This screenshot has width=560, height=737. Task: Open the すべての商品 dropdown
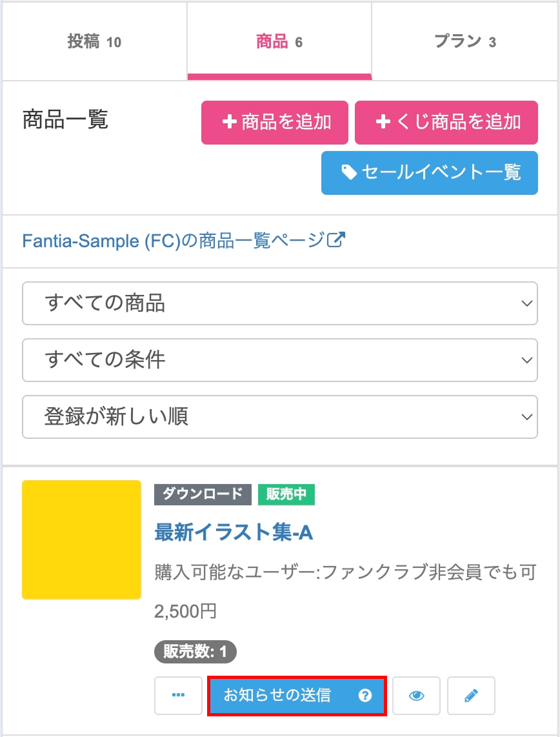(x=279, y=303)
